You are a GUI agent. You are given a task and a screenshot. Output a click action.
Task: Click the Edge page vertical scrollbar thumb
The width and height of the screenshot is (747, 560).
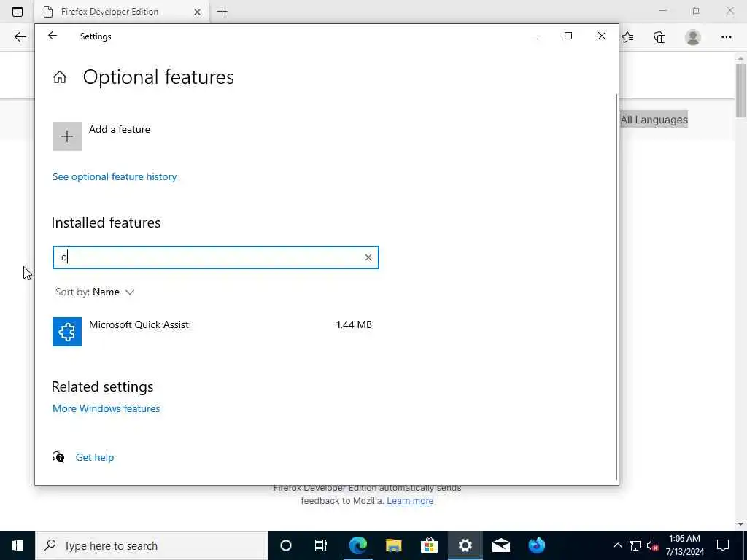point(740,90)
